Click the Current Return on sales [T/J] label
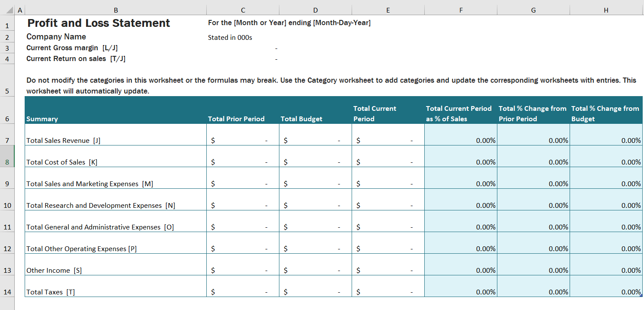Screen dimensions: 644x310 [76, 58]
